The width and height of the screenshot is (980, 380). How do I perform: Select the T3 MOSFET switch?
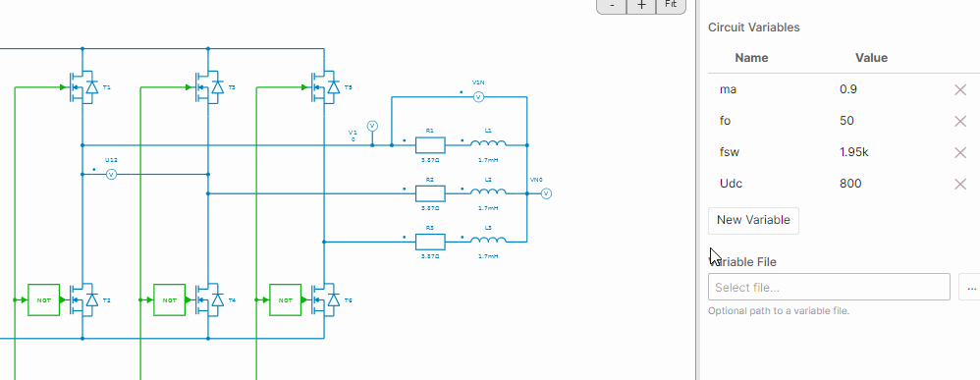tap(209, 86)
